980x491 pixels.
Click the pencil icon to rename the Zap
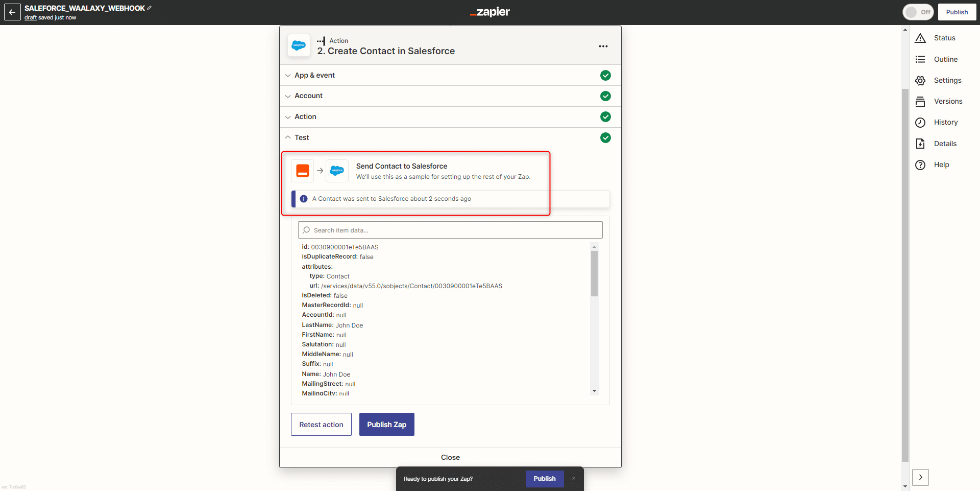click(x=149, y=8)
